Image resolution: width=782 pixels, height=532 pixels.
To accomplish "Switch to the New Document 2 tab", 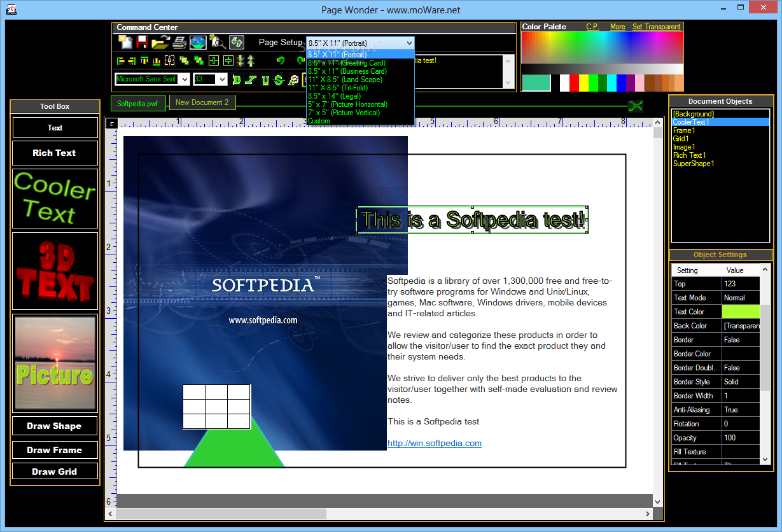I will coord(202,102).
